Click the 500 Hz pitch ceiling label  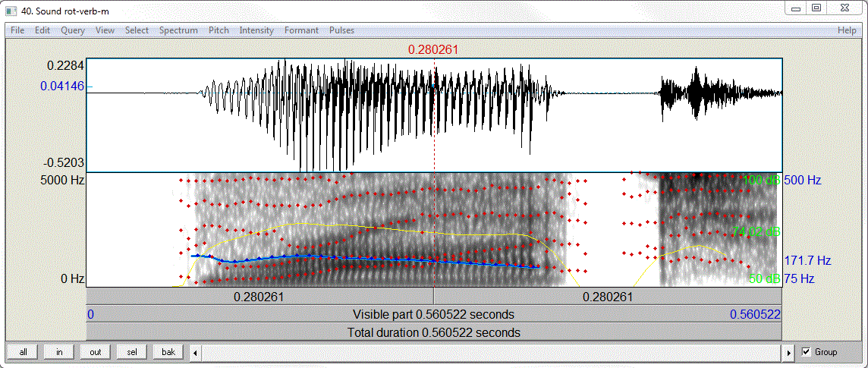(803, 180)
